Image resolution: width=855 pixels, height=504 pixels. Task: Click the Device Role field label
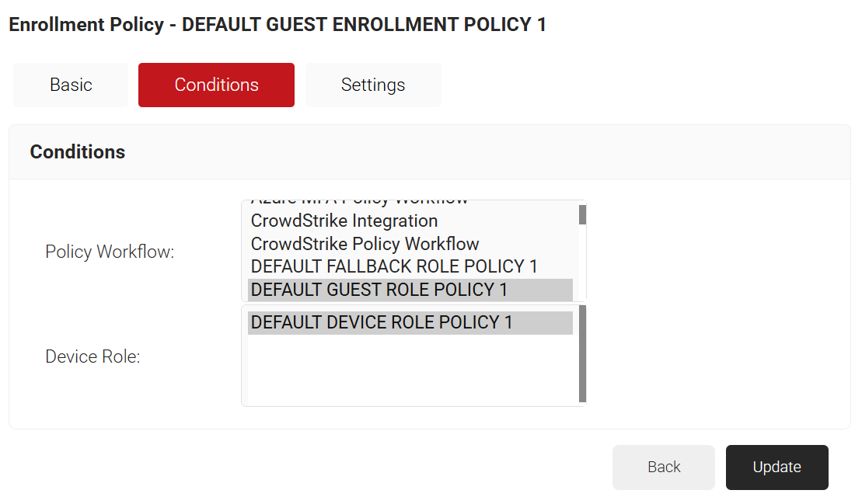[92, 357]
